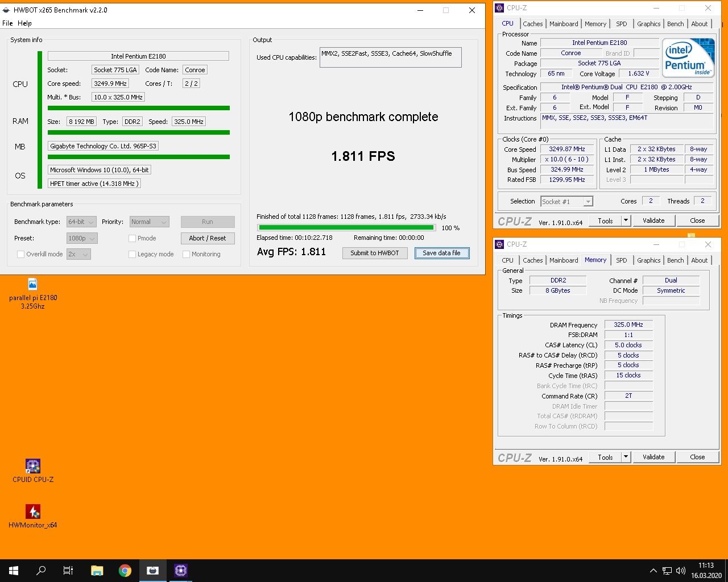The width and height of the screenshot is (728, 582).
Task: Expand Tools dropdown arrow in top CPU-Z
Action: 626,221
